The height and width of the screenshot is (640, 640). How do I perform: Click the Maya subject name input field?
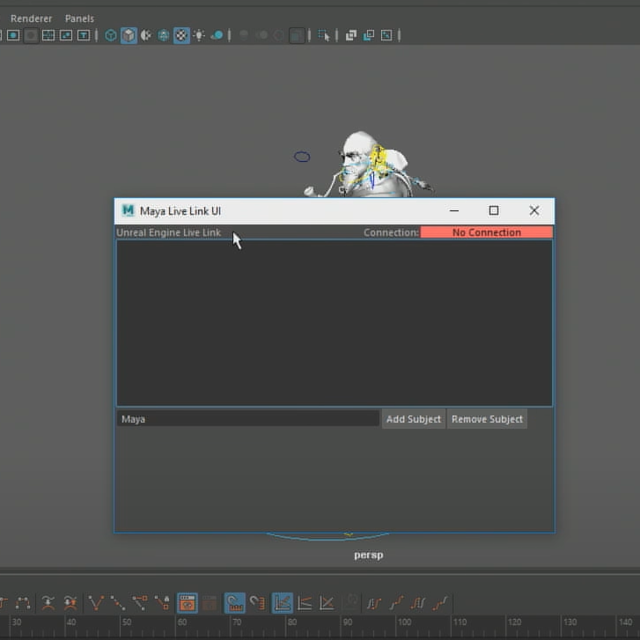(x=247, y=419)
